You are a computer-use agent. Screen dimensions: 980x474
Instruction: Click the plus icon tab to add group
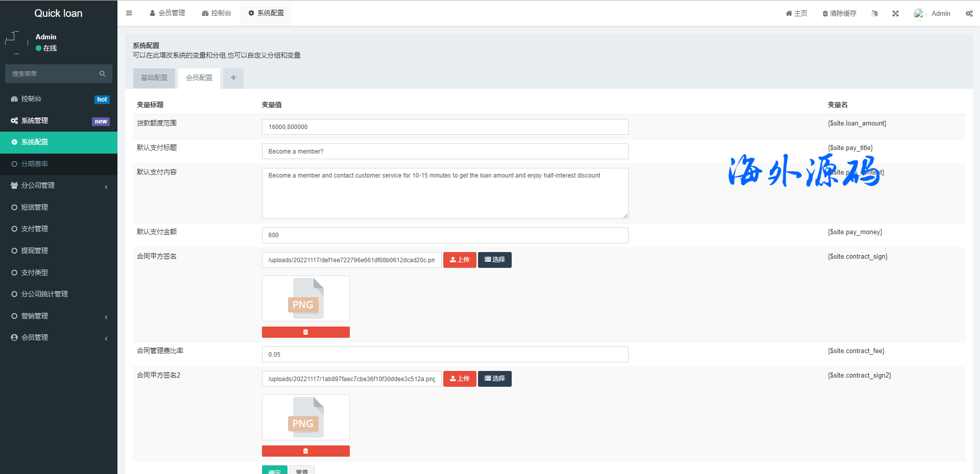point(233,78)
